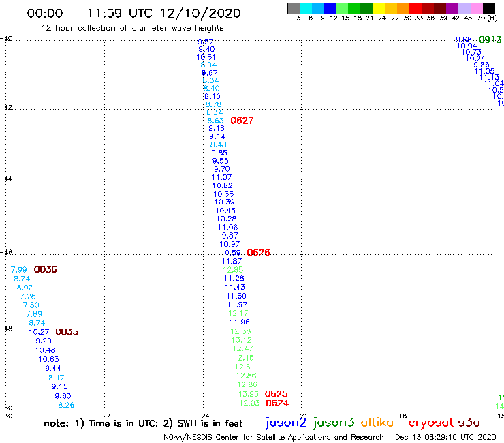Click the bright red legend swatch
The height and width of the screenshot is (443, 504).
(415, 8)
